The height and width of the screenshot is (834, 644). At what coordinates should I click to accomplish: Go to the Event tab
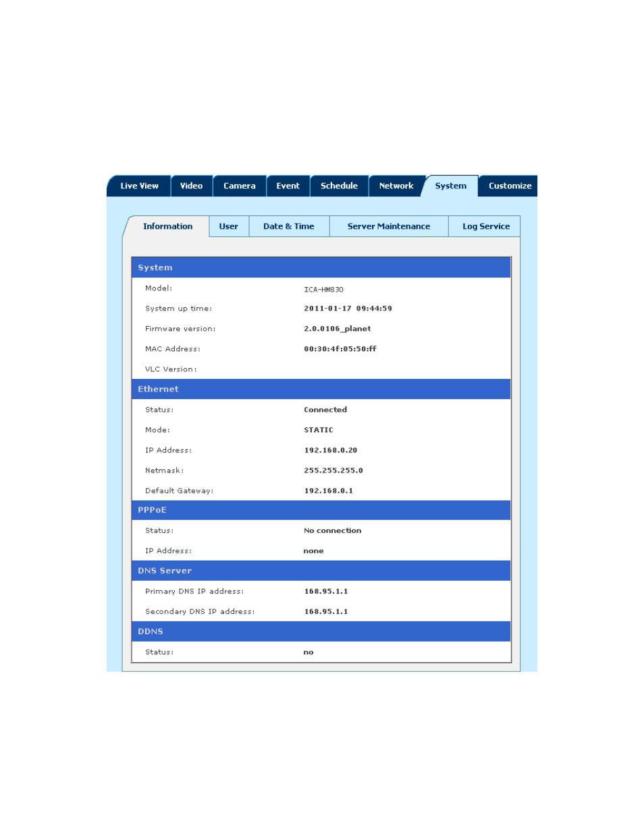288,186
